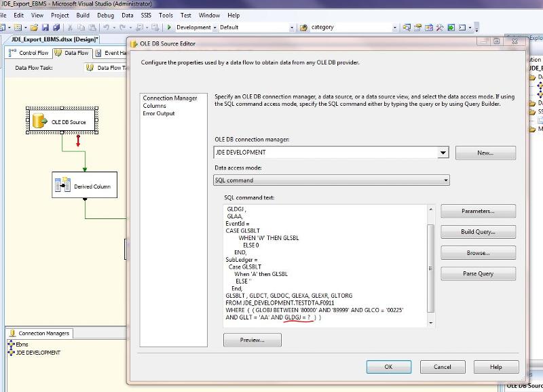This screenshot has height=392, width=543.
Task: Click the Open File toolbar icon
Action: click(34, 27)
